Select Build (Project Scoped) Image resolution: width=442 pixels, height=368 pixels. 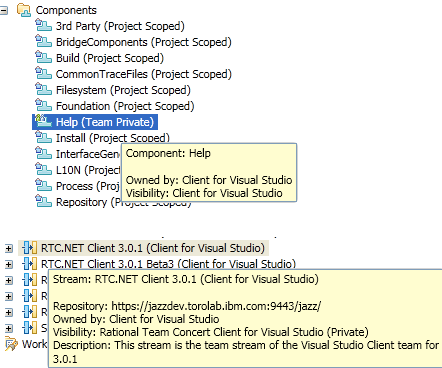click(x=110, y=58)
